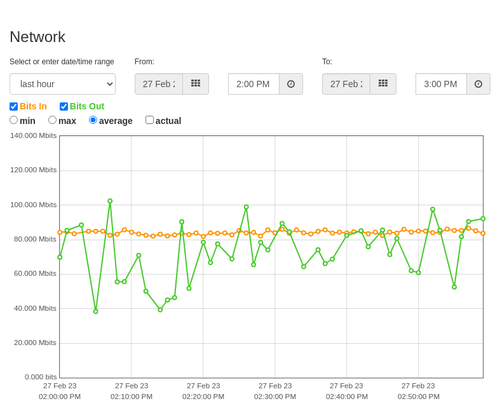500x403 pixels.
Task: Click the 'Network' heading
Action: [x=38, y=37]
